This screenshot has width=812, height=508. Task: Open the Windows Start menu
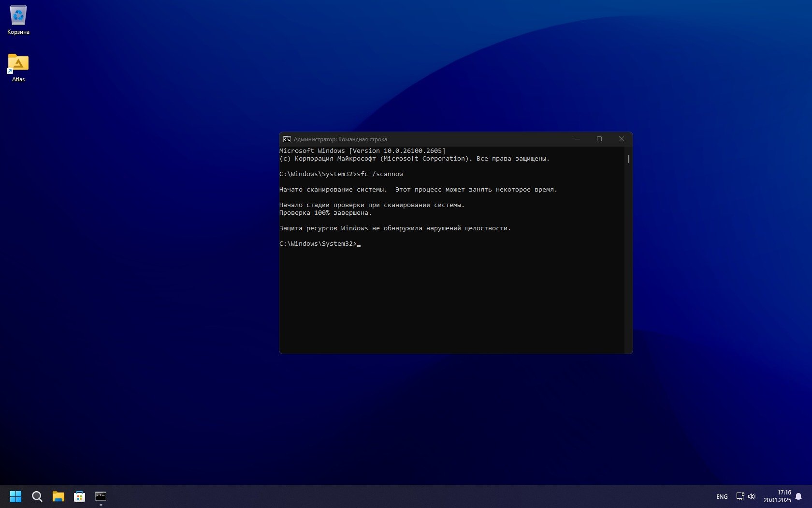[x=15, y=496]
